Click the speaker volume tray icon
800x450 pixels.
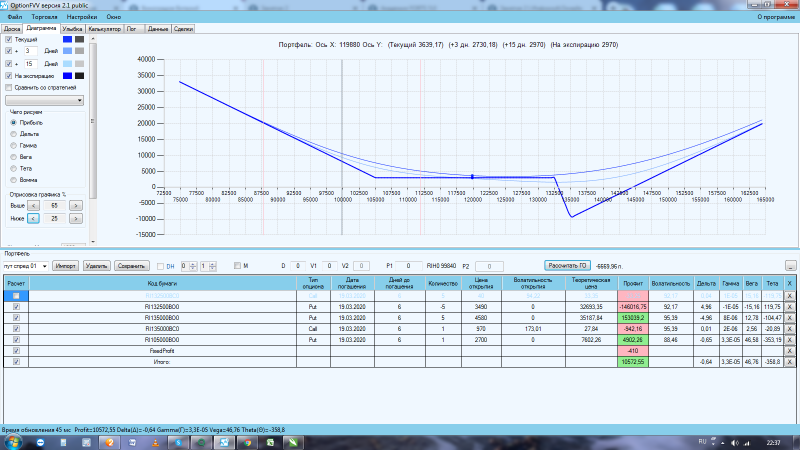coord(735,442)
